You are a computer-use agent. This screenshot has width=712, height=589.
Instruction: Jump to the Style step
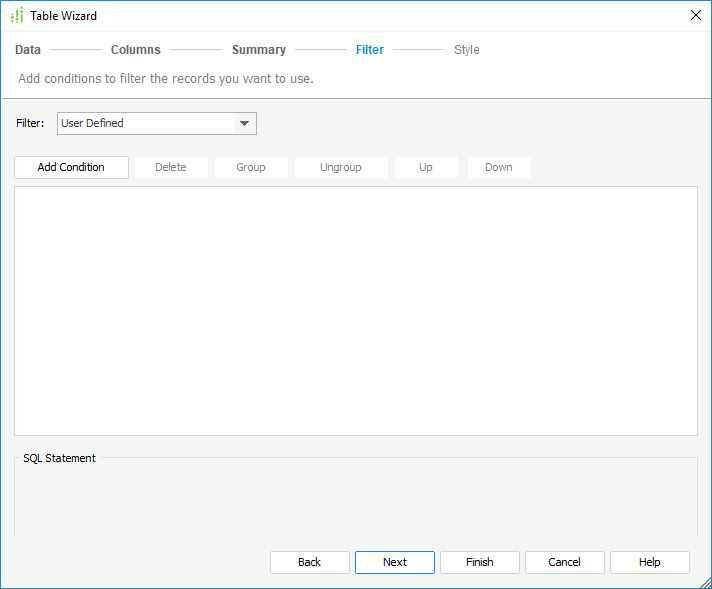coord(466,50)
